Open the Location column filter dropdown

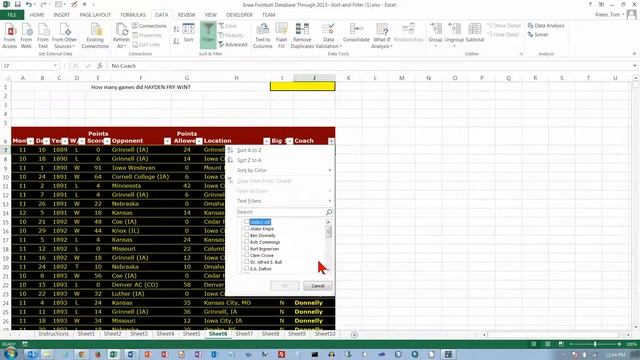point(267,141)
